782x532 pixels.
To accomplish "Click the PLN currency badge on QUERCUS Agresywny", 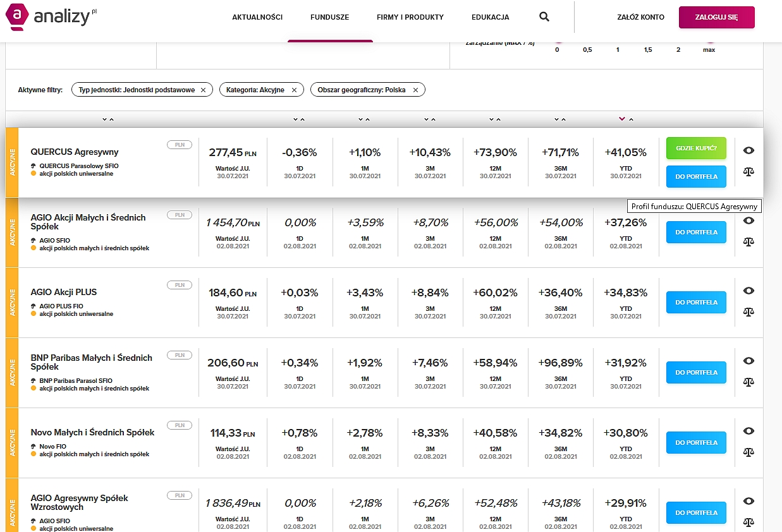I will click(180, 145).
